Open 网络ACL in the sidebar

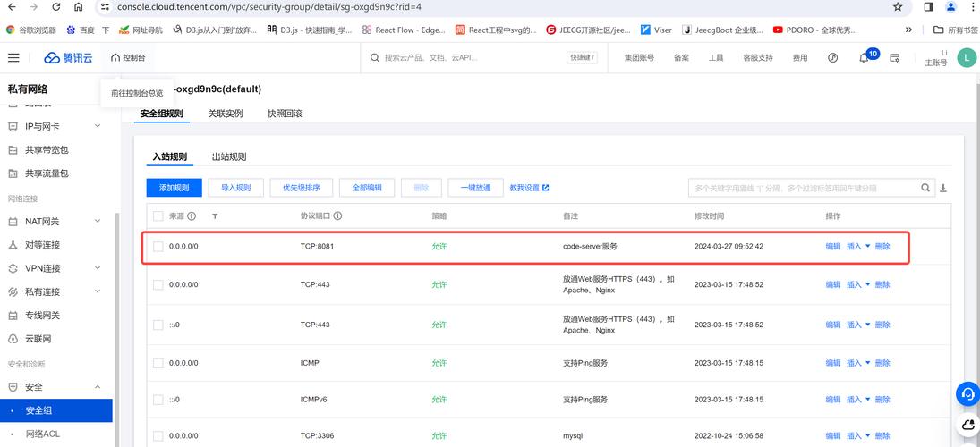pos(42,434)
